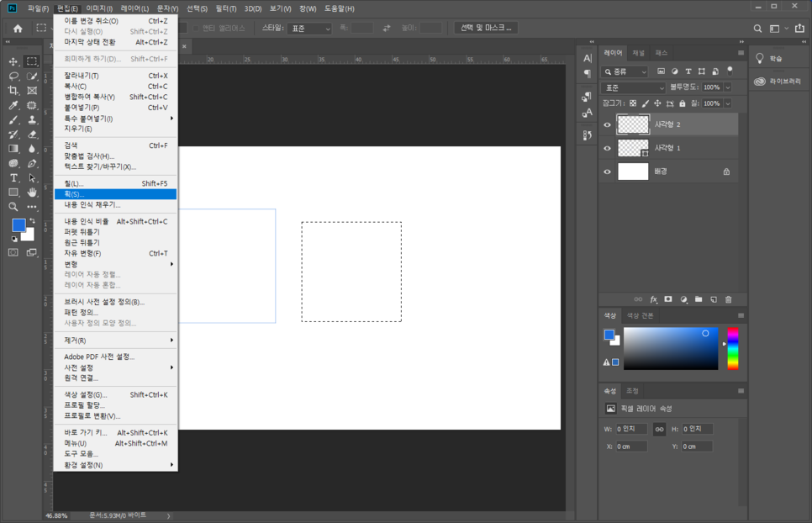Select the Frame tool
This screenshot has width=812, height=523.
(32, 91)
